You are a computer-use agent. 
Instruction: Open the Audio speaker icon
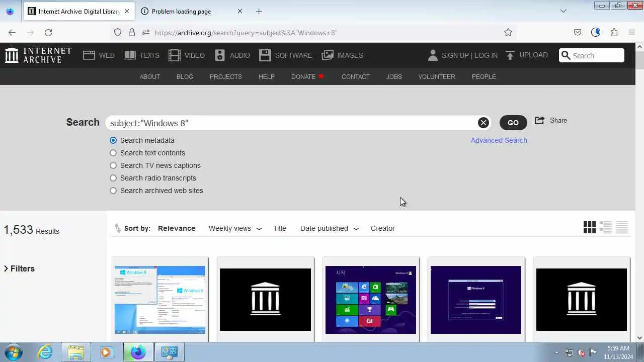[x=220, y=55]
